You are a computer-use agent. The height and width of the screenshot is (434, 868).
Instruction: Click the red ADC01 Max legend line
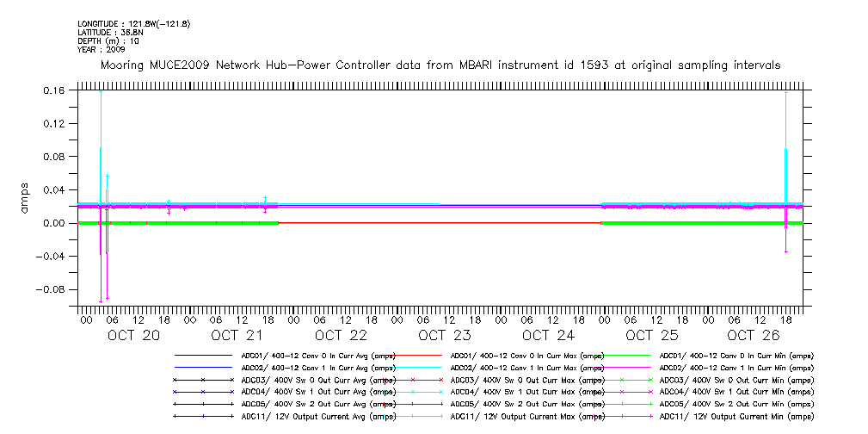(x=413, y=356)
